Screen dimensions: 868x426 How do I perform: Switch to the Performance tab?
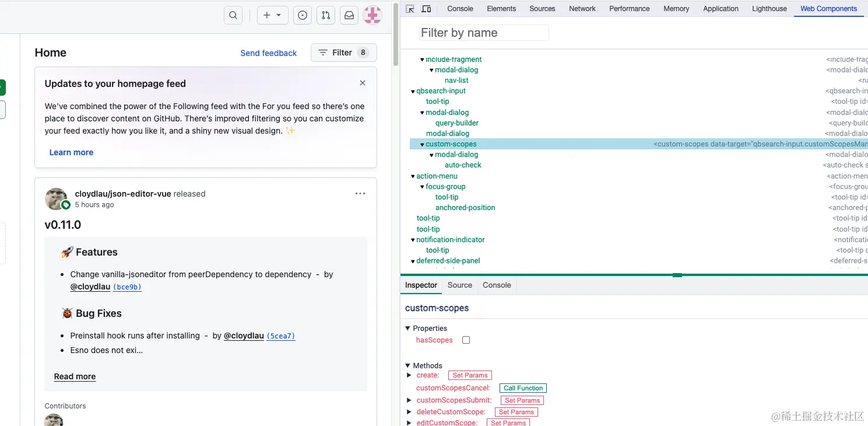pos(629,9)
